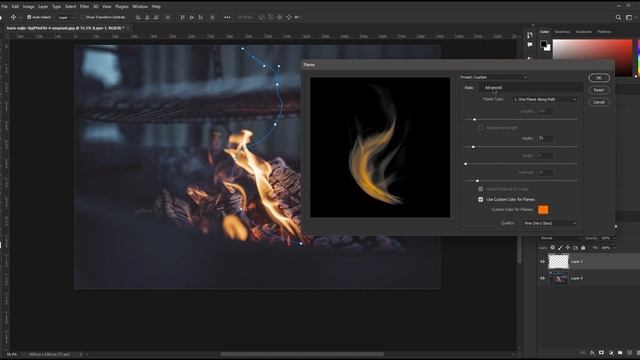Screen dimensions: 640x360
Task: Click the red color picker field
Action: click(x=592, y=58)
